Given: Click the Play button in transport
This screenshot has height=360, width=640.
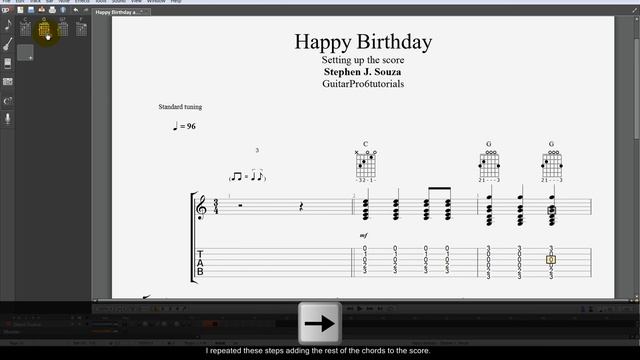Looking at the screenshot, I should pyautogui.click(x=360, y=309).
